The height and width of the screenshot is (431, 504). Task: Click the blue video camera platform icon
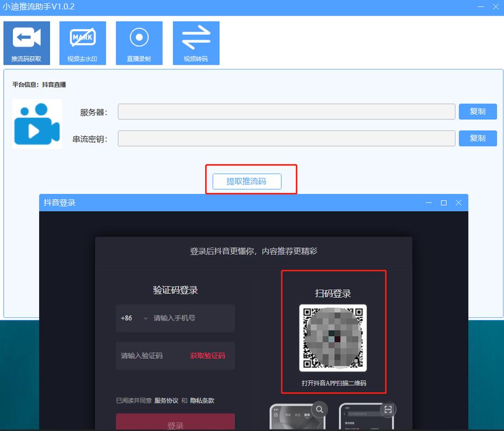tap(37, 124)
